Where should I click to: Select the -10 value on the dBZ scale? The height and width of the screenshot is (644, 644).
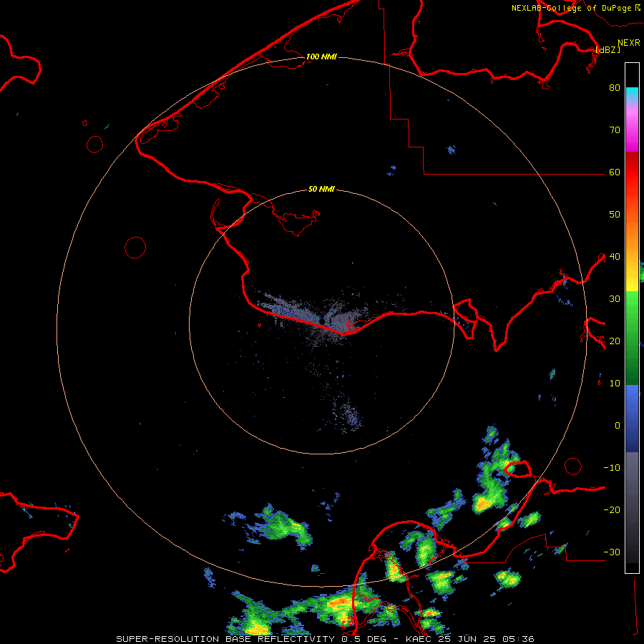click(612, 468)
